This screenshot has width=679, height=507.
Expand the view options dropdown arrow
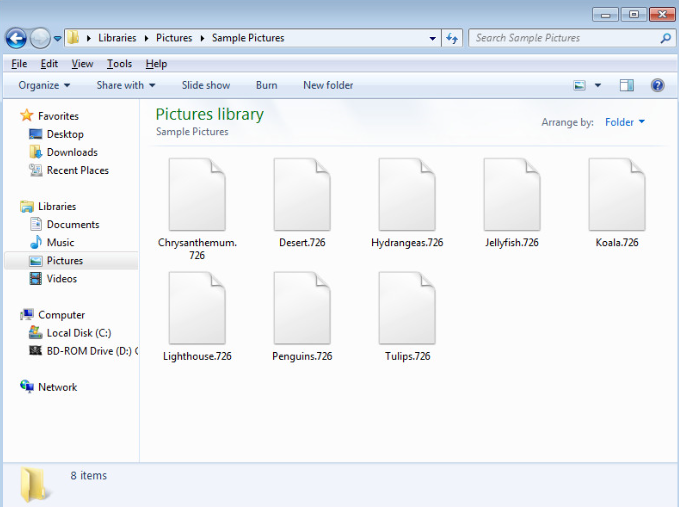point(598,86)
